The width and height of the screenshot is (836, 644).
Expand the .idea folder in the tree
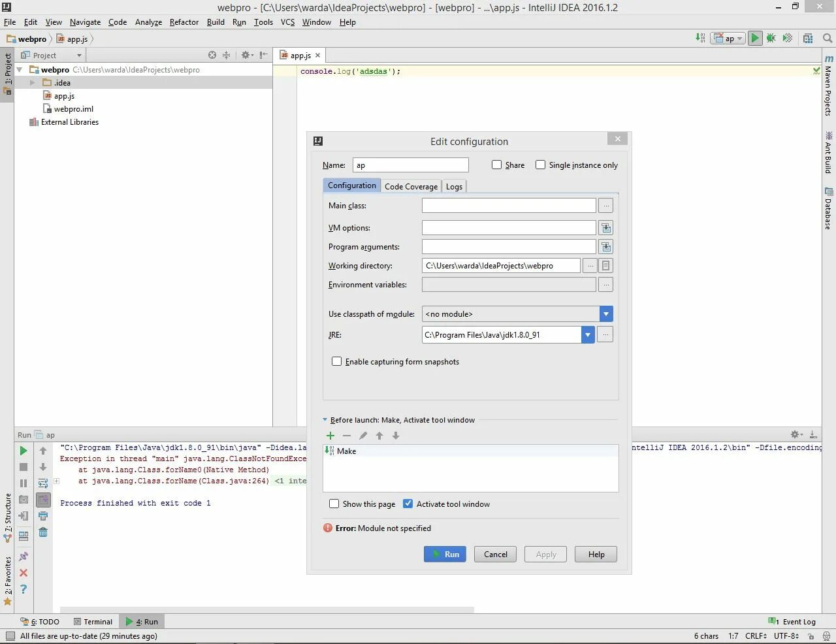click(32, 83)
